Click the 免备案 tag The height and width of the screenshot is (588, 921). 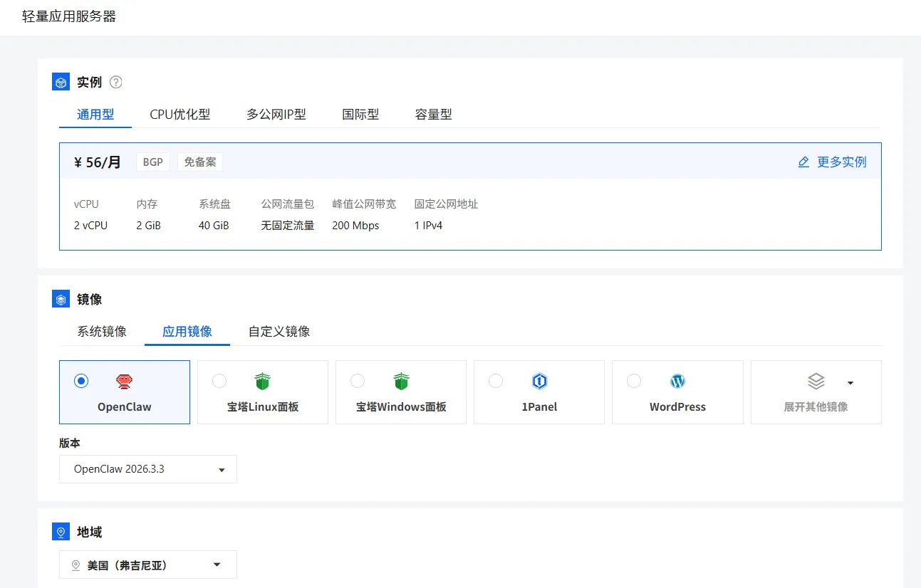point(200,162)
